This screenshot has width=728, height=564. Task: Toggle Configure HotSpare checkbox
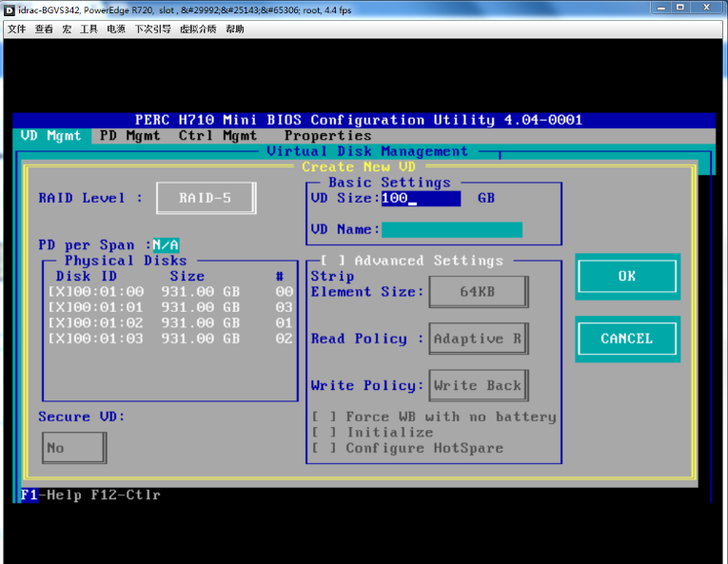(325, 448)
